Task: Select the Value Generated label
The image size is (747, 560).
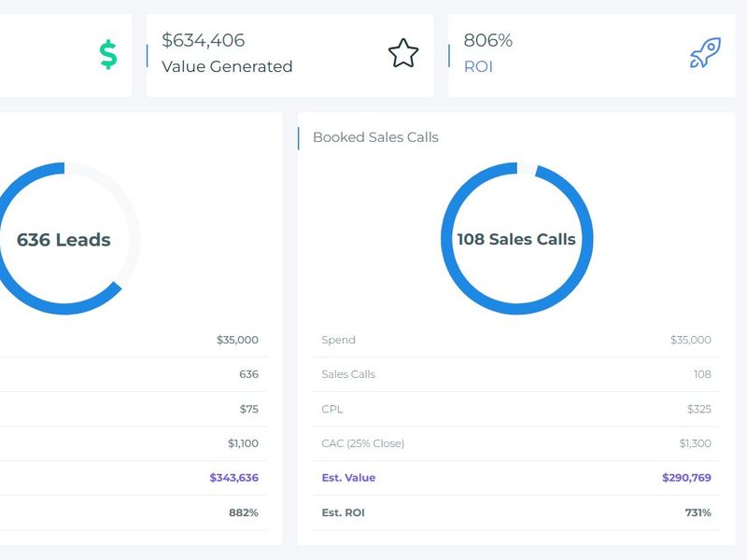Action: (x=227, y=67)
